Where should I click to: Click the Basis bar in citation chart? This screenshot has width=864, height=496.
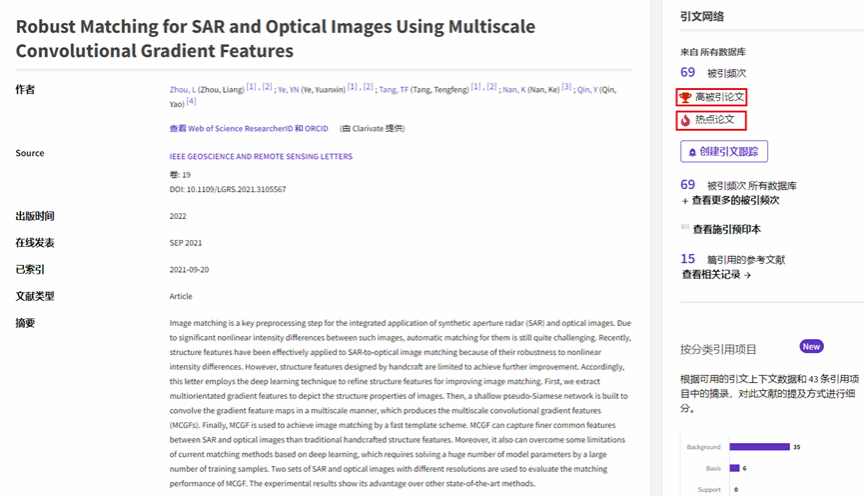coord(734,468)
